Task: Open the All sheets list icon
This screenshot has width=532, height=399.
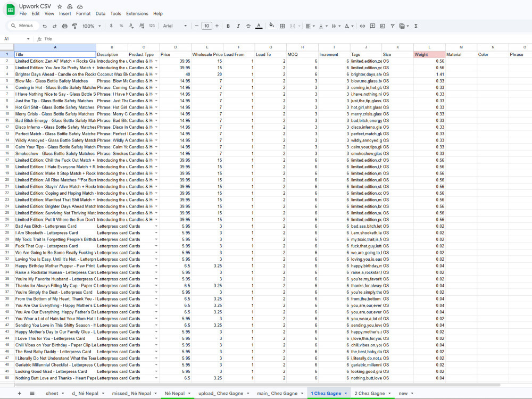Action: pyautogui.click(x=32, y=393)
